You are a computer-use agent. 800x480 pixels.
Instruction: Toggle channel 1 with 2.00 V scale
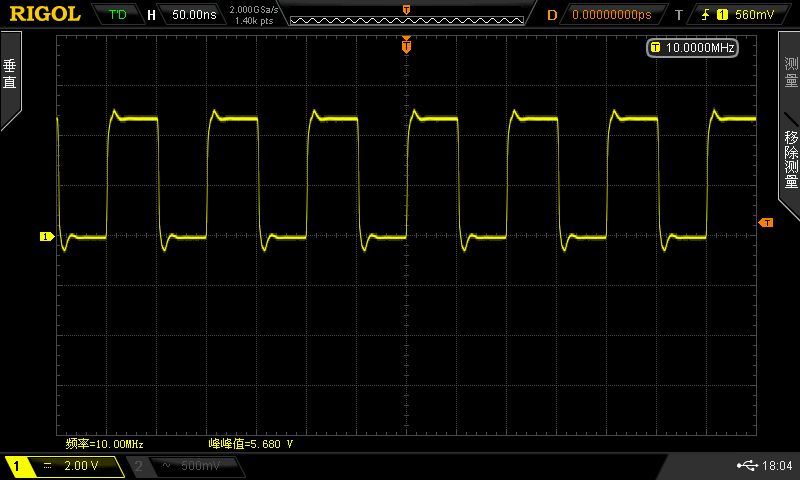64,466
